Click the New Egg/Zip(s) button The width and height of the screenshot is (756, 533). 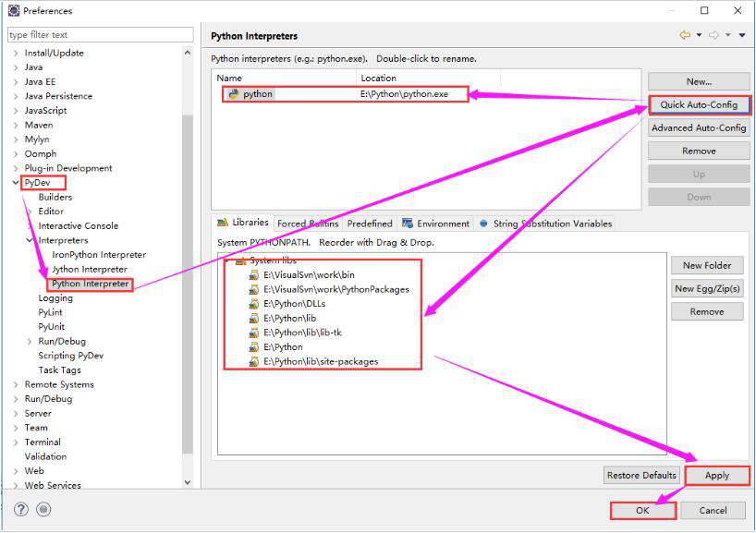point(707,288)
